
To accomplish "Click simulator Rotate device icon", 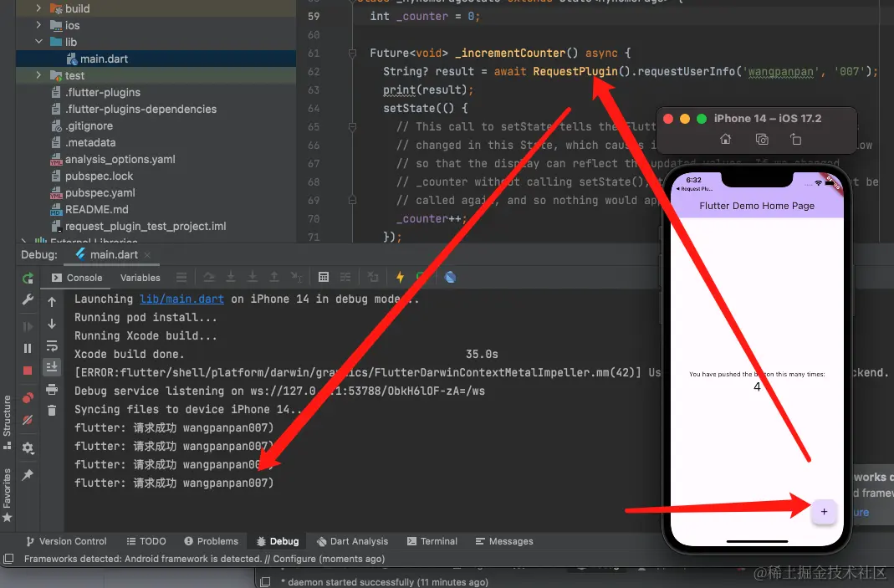I will [796, 139].
